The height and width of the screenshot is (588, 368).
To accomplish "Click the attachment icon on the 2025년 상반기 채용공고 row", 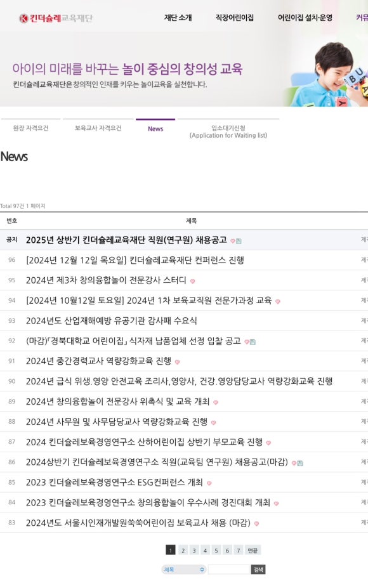I will 239,241.
